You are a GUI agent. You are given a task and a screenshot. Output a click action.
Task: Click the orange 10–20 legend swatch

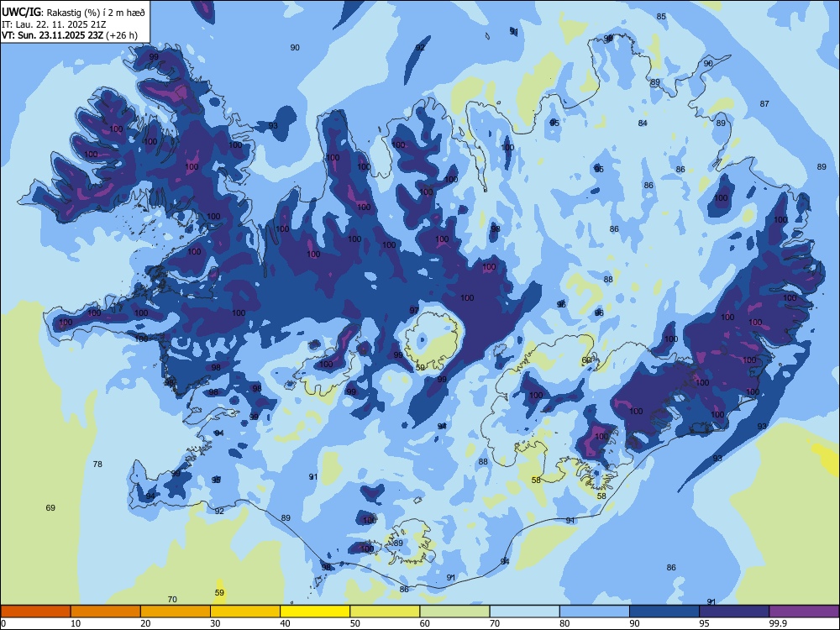coord(106,612)
